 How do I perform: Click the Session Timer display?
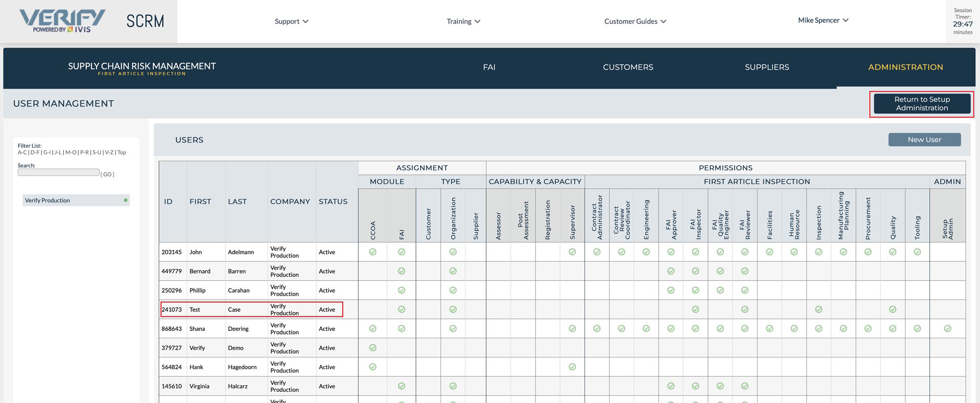(963, 21)
